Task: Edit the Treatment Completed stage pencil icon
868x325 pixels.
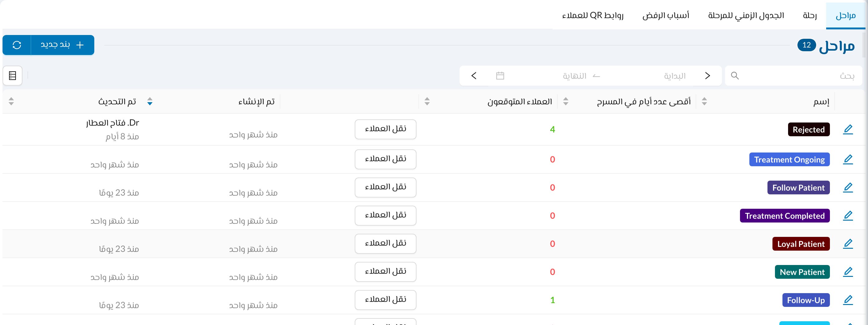Action: 848,216
